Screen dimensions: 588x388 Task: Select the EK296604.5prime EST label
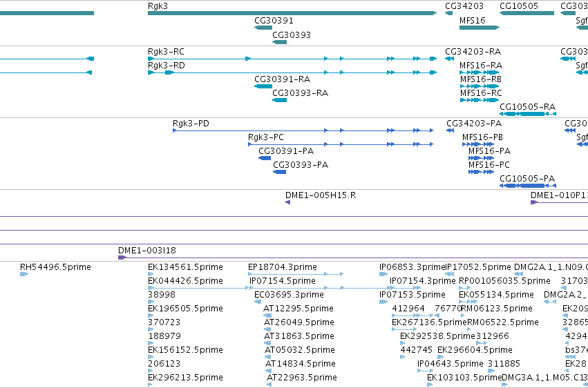tap(475, 351)
